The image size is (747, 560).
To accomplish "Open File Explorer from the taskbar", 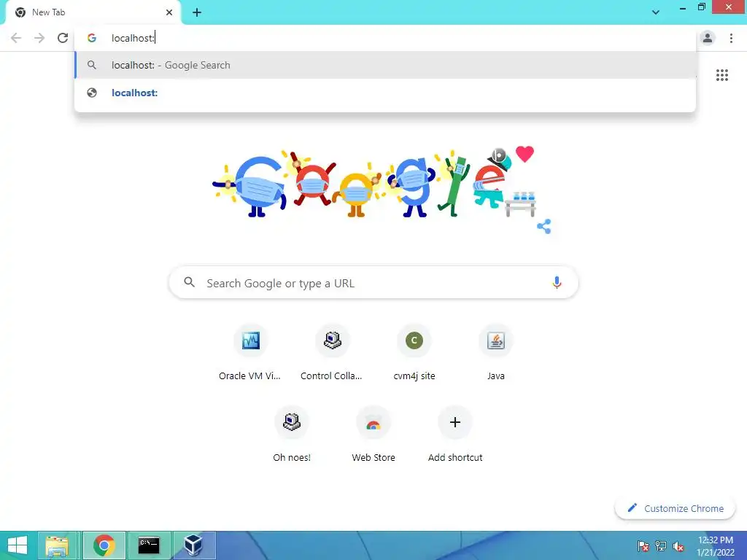I will (57, 545).
